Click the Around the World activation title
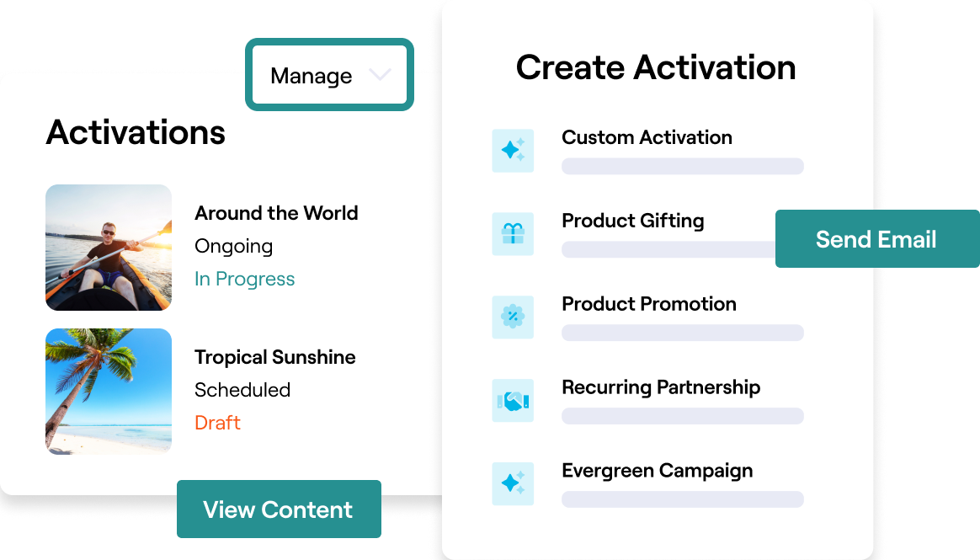The width and height of the screenshot is (980, 560). click(x=276, y=213)
